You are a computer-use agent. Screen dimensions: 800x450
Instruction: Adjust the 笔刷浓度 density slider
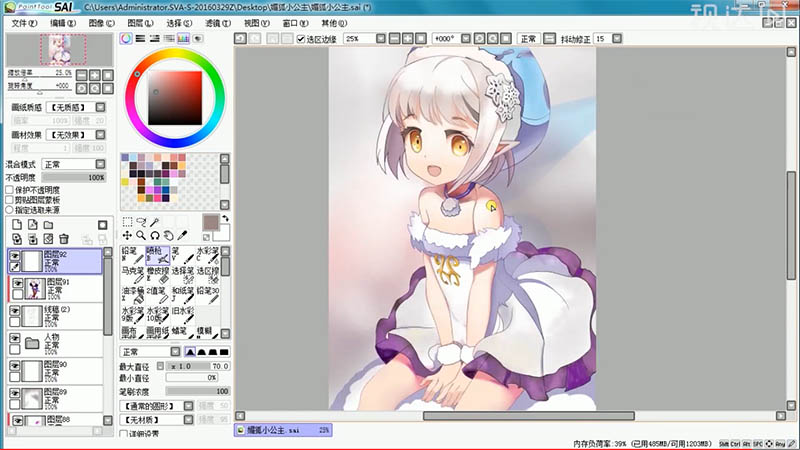pos(197,391)
